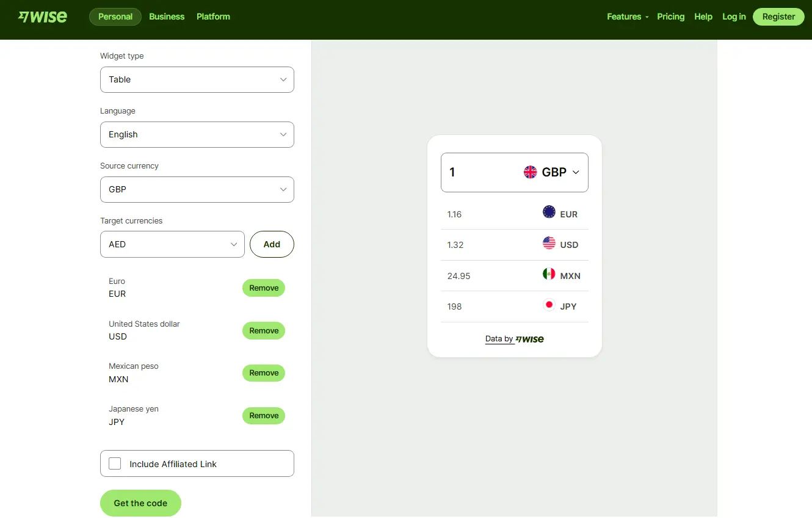Switch to the Platform tab
Viewport: 812px width, 530px height.
213,16
